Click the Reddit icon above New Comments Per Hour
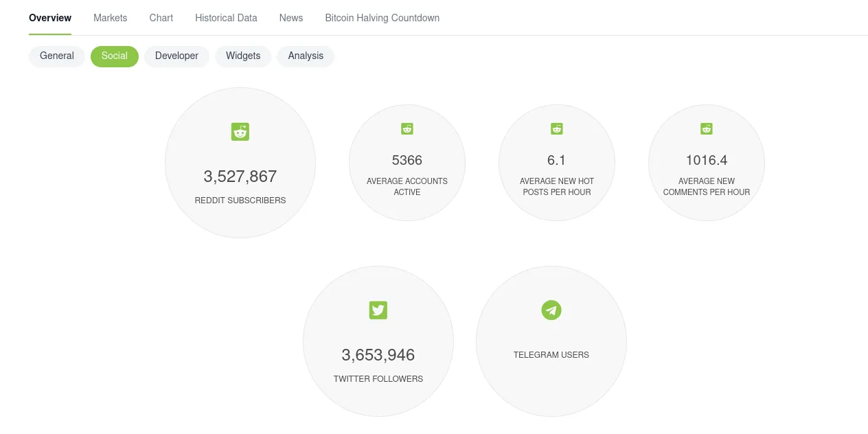The image size is (868, 434). (707, 129)
